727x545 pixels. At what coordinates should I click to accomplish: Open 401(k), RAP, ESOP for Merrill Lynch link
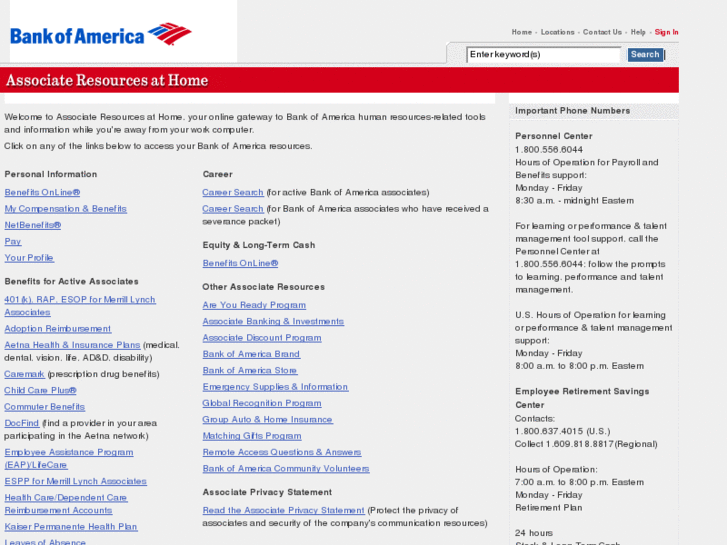click(80, 306)
